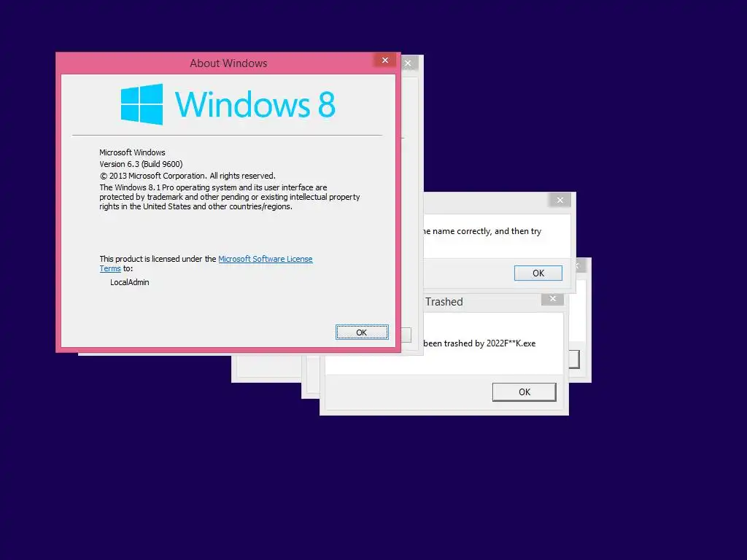The image size is (747, 560).
Task: Select the LocalAdmin licensee text
Action: (x=130, y=282)
